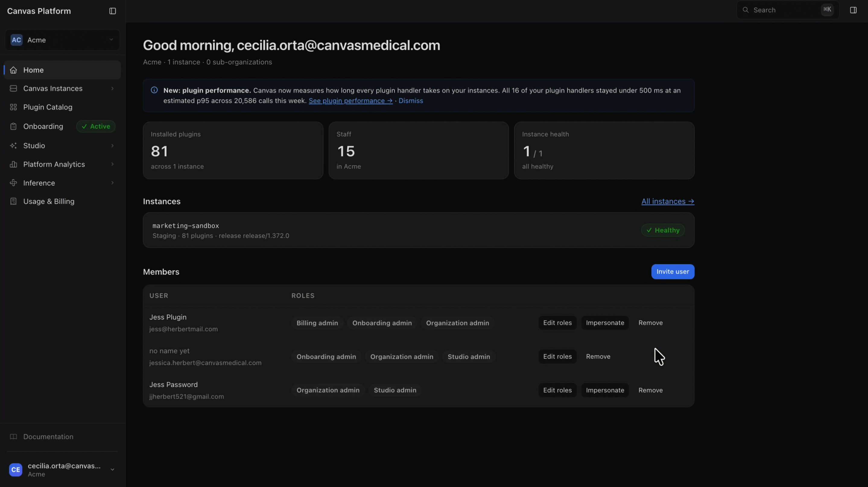868x487 pixels.
Task: Edit roles for Jess Password
Action: 557,390
